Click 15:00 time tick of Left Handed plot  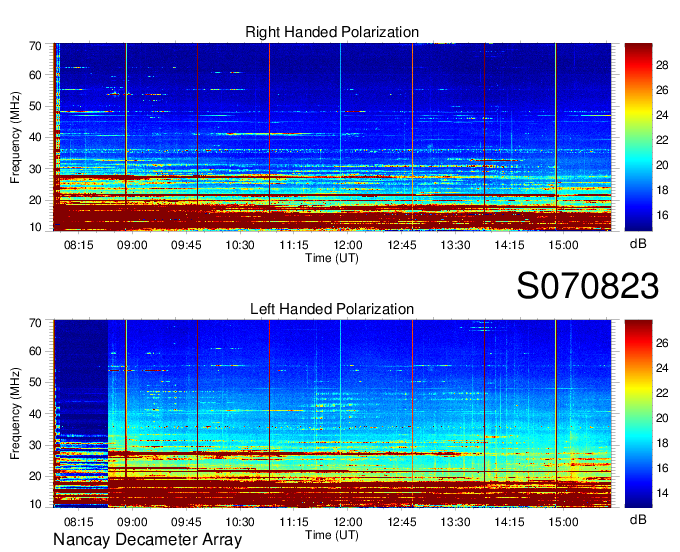(563, 522)
